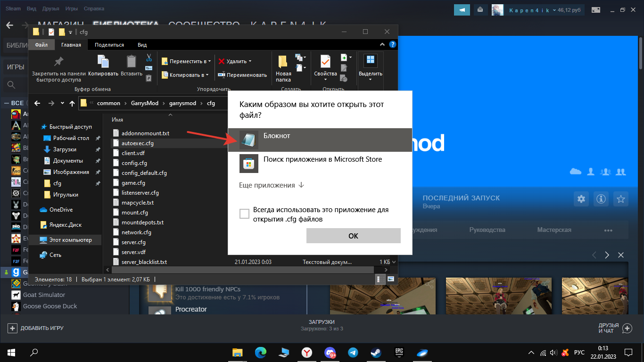Viewport: 644px width, 362px height.
Task: Switch to the Вид ribbon tab
Action: [x=142, y=45]
